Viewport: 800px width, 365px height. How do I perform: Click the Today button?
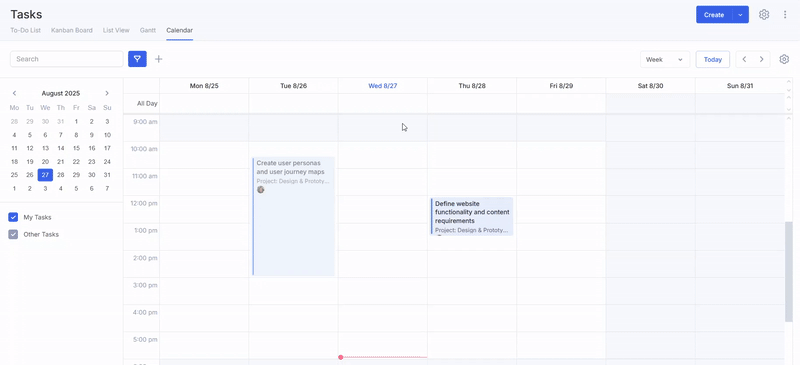click(713, 59)
